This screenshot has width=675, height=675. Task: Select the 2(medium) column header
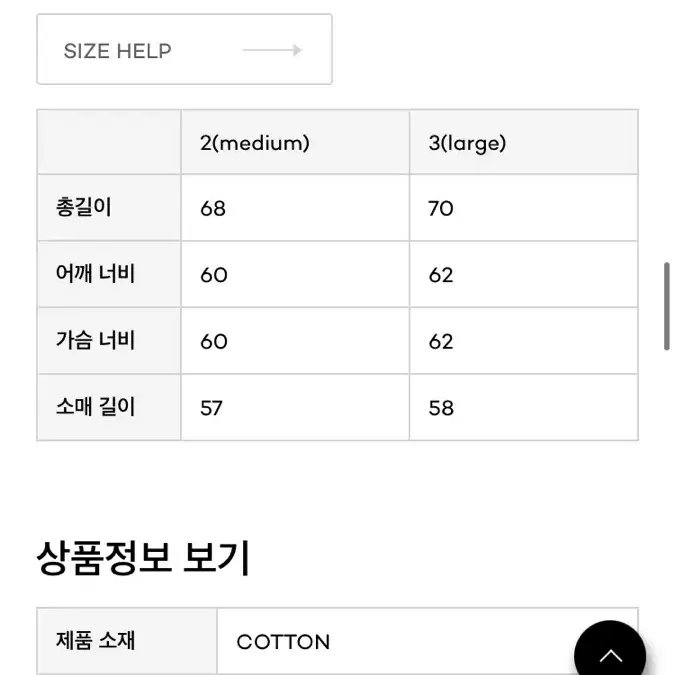click(254, 143)
